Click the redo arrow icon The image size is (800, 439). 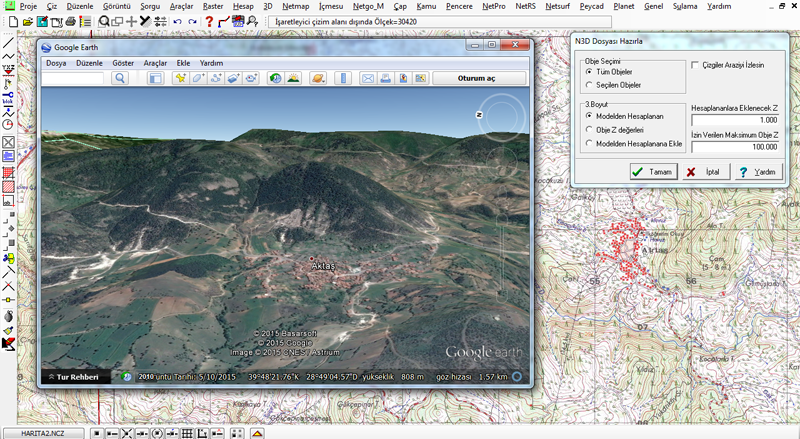tap(192, 21)
